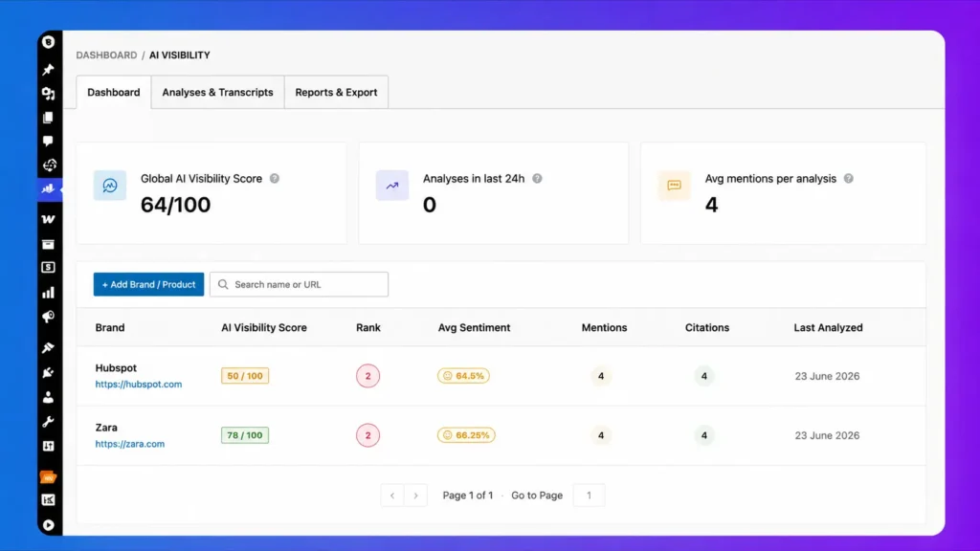Click the Brand column header

(110, 327)
